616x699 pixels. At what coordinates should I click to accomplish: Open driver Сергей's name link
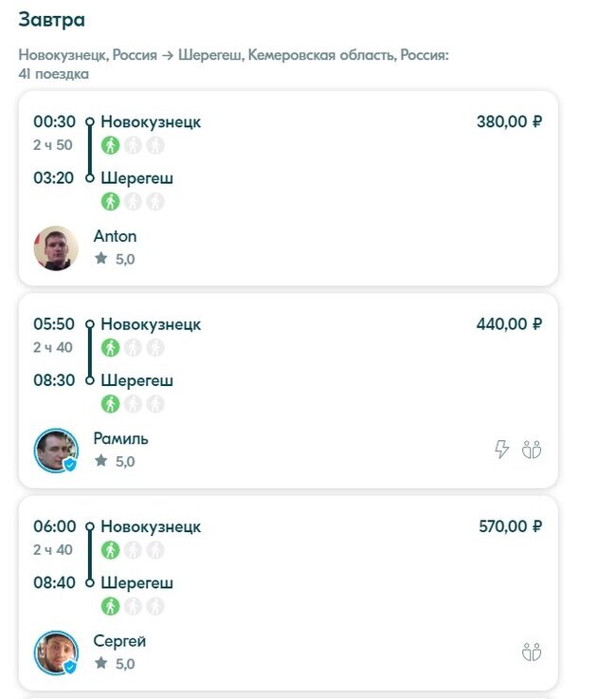[119, 641]
